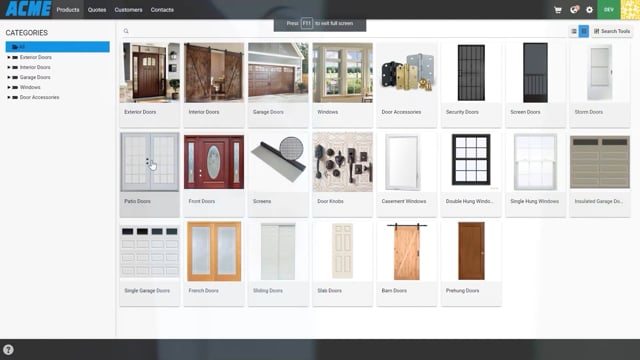Expand the Windows tree node
Image resolution: width=640 pixels, height=360 pixels.
pyautogui.click(x=9, y=87)
